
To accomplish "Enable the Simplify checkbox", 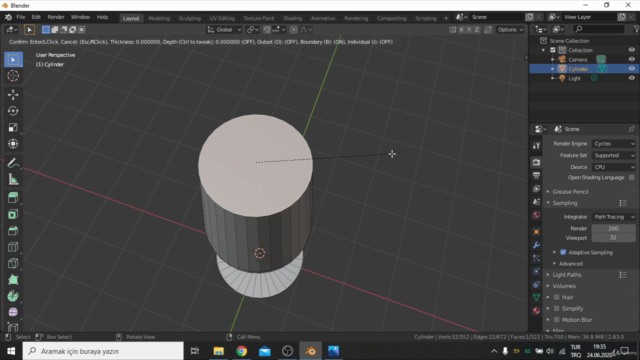I will [x=556, y=309].
